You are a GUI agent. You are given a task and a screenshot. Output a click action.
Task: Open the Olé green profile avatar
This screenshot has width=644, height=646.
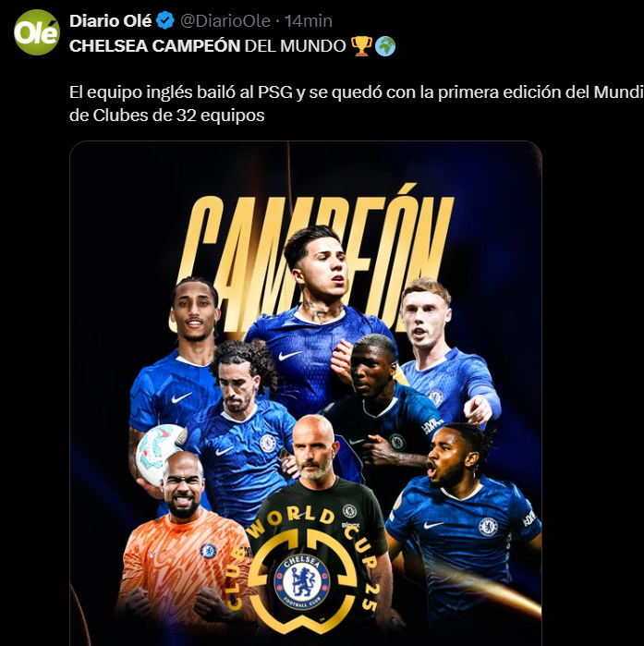point(37,32)
